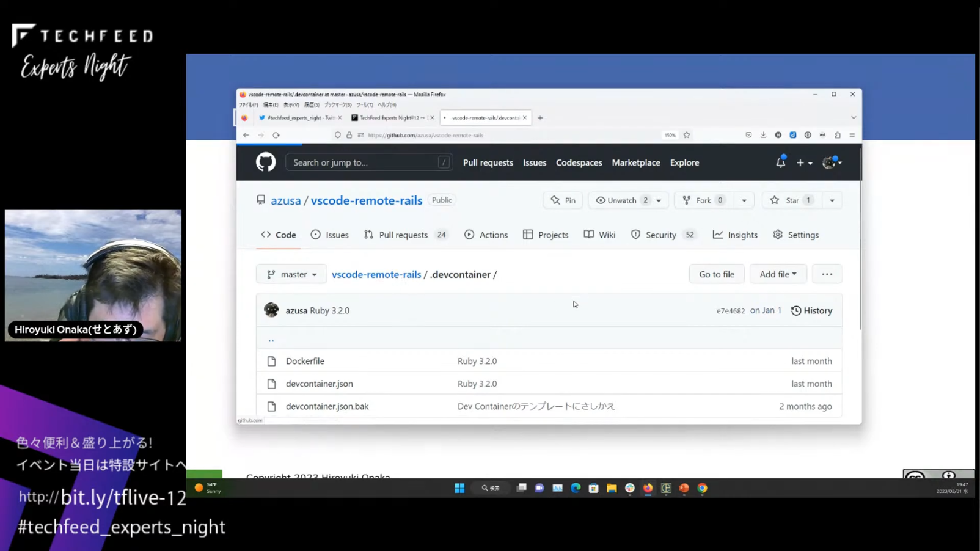Pin the repository
Screen dimensions: 980x551
[563, 200]
